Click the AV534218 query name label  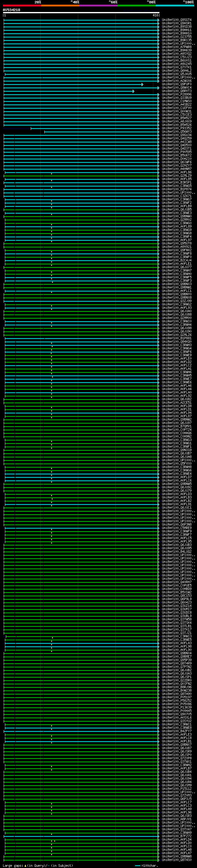[x=11, y=10]
